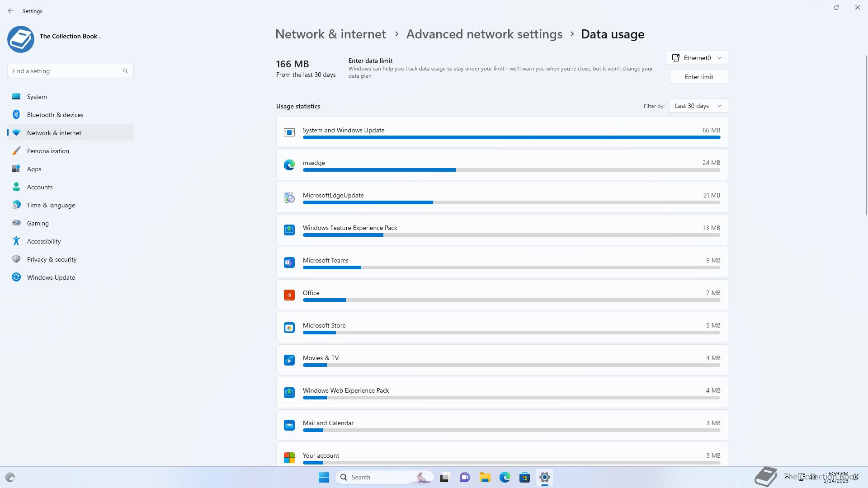The width and height of the screenshot is (868, 488).
Task: Click the 24 MB value for msedge
Action: pyautogui.click(x=711, y=163)
